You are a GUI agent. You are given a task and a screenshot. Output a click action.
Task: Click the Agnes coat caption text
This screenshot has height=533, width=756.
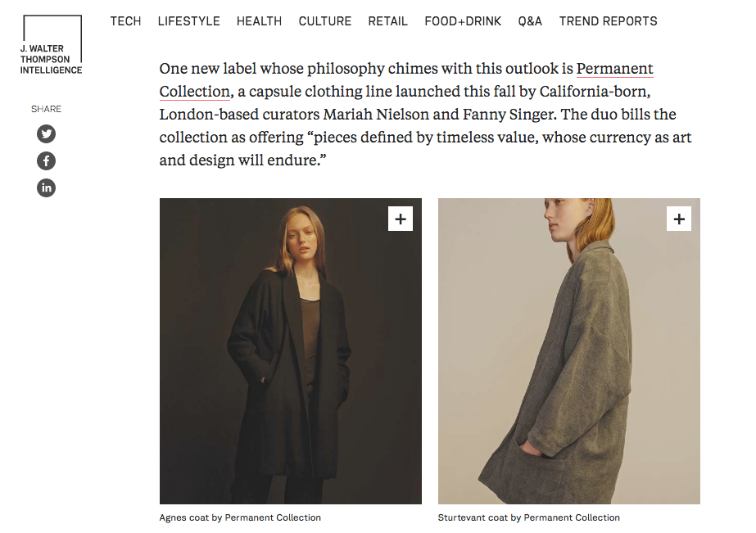pyautogui.click(x=240, y=517)
